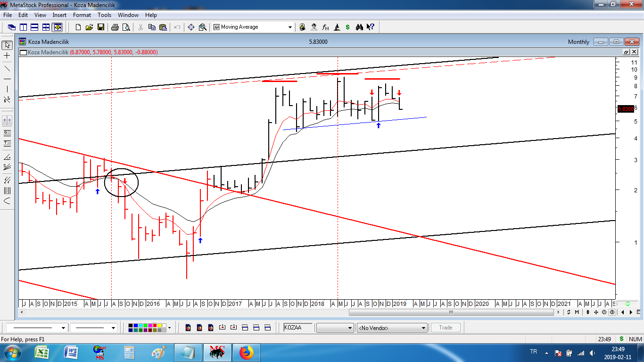Screen dimensions: 644x362
Task: Click the Copy icon in toolbar
Action: [152, 27]
